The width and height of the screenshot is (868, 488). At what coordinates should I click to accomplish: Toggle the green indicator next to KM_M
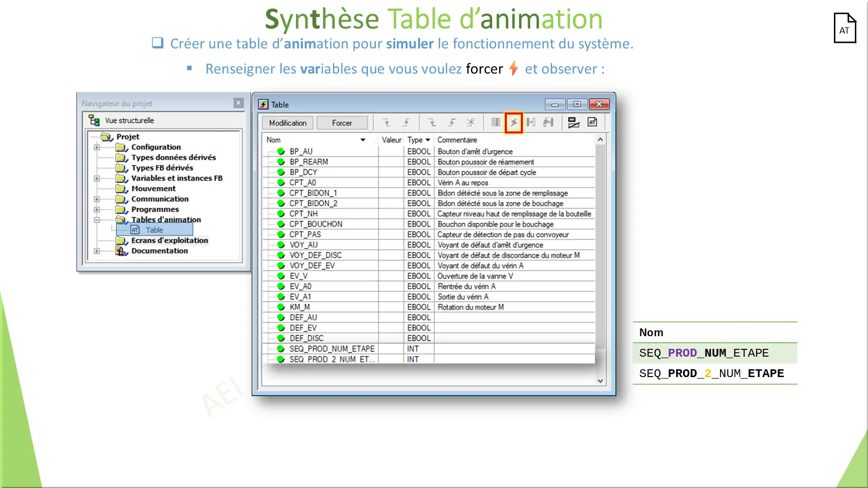coord(280,307)
